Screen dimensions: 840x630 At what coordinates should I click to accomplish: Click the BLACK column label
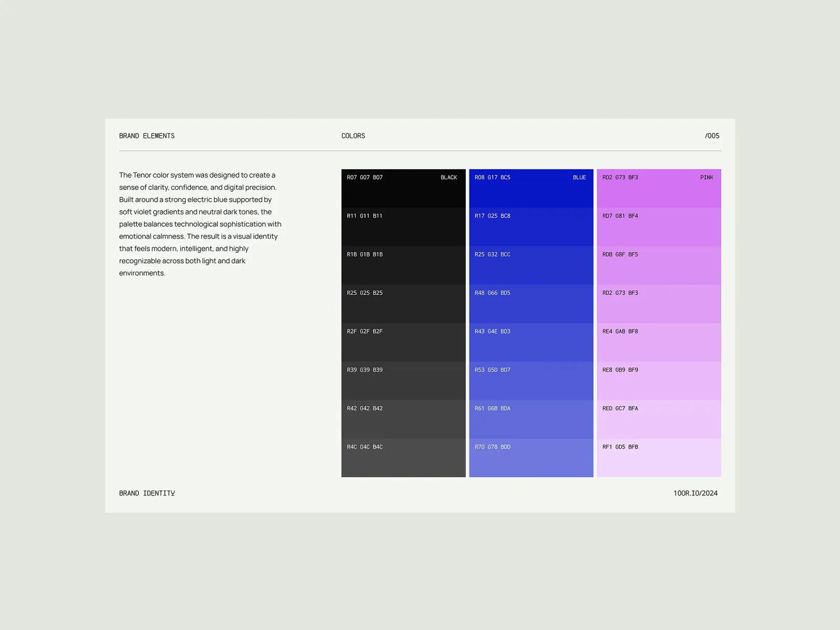click(449, 177)
